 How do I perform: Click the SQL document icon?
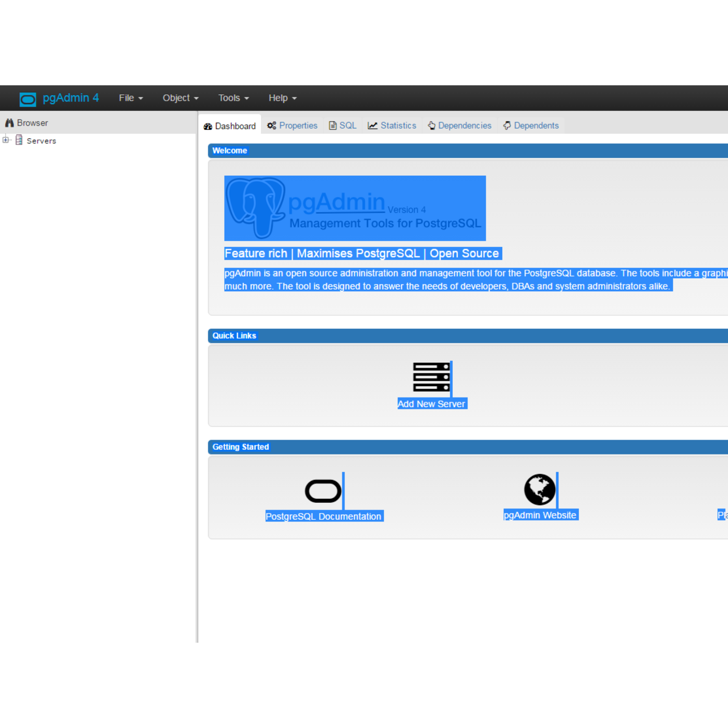333,125
